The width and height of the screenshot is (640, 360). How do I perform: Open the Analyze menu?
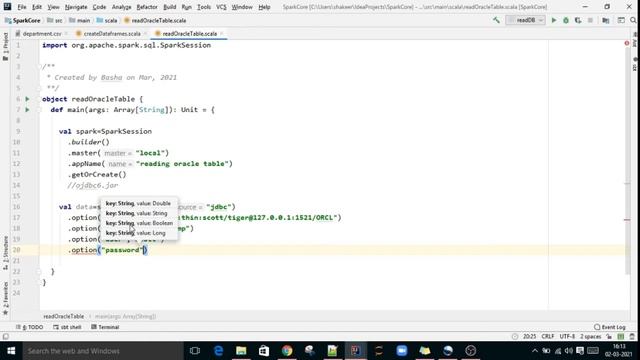click(121, 7)
